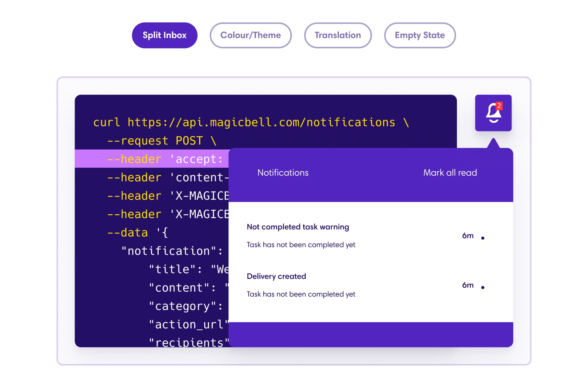
Task: Click the curl api.magicbell.com URL line
Action: [251, 122]
